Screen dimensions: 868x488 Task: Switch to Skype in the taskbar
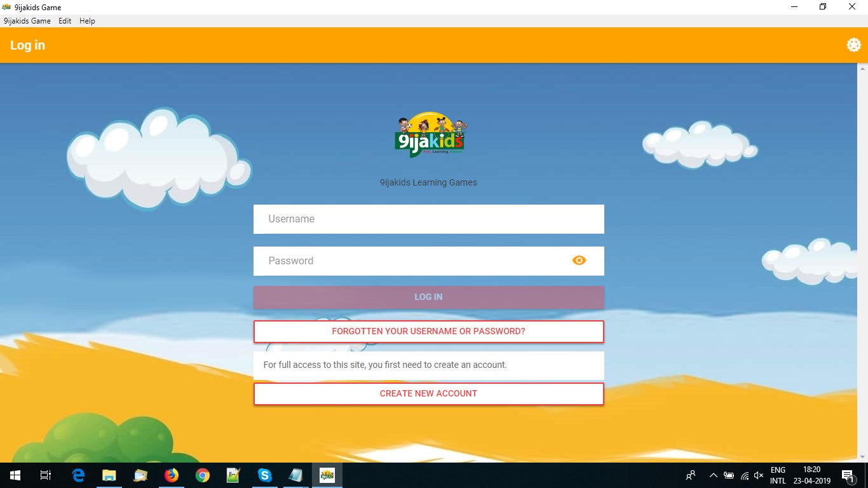[265, 475]
